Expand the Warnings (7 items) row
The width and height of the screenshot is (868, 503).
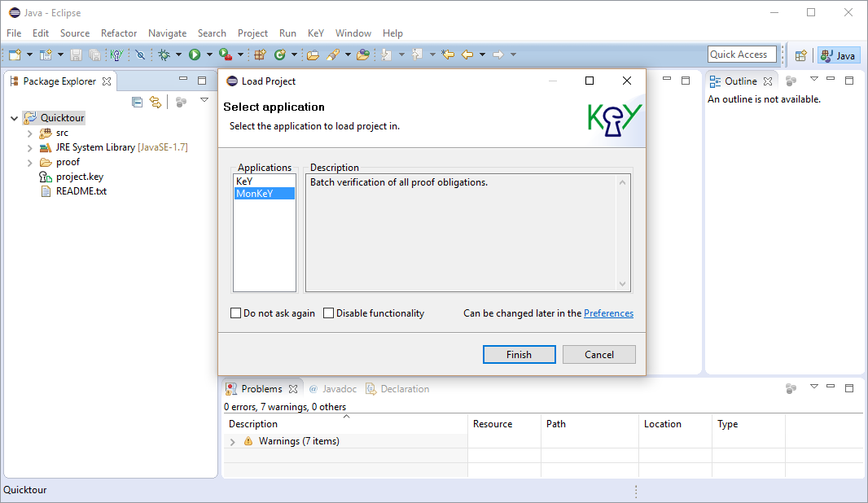pyautogui.click(x=233, y=442)
